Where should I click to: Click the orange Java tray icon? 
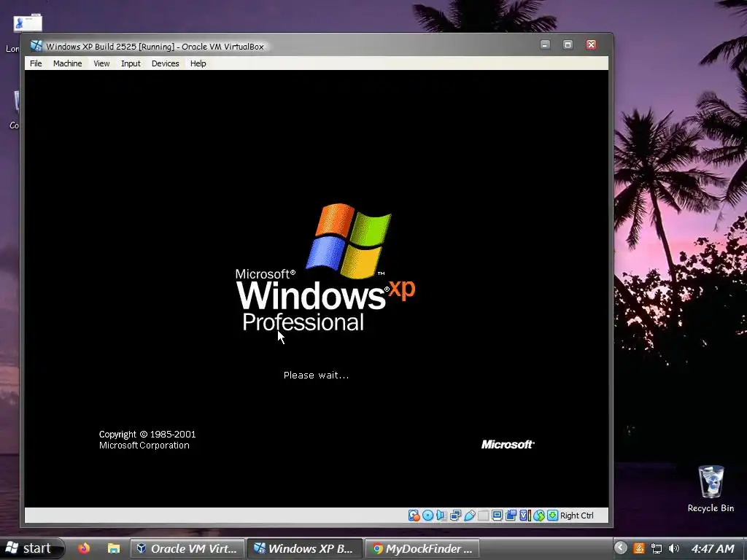[639, 548]
